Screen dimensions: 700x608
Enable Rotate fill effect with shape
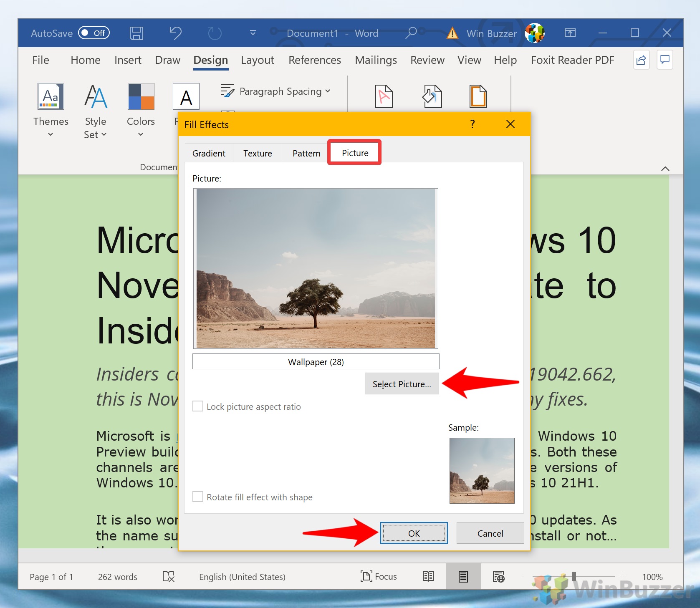tap(198, 497)
